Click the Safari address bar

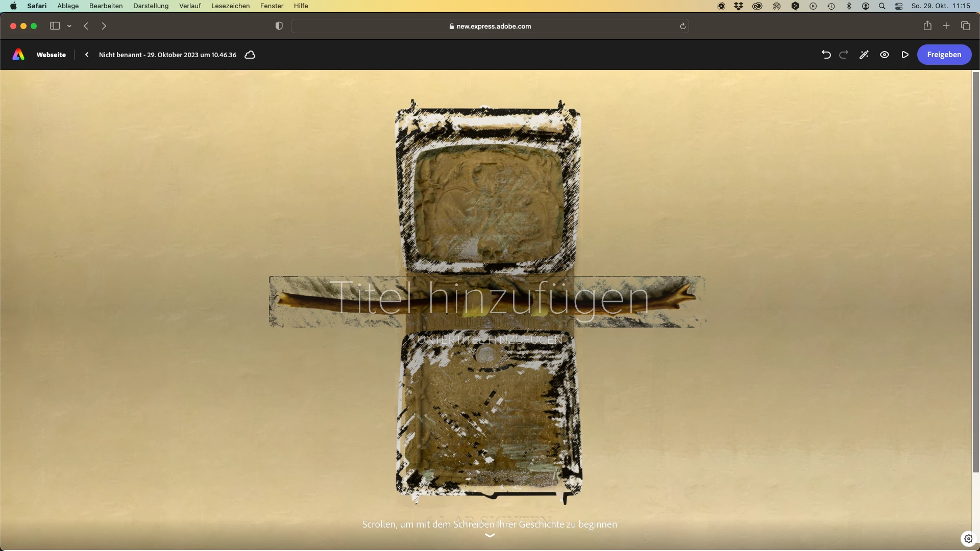[490, 26]
